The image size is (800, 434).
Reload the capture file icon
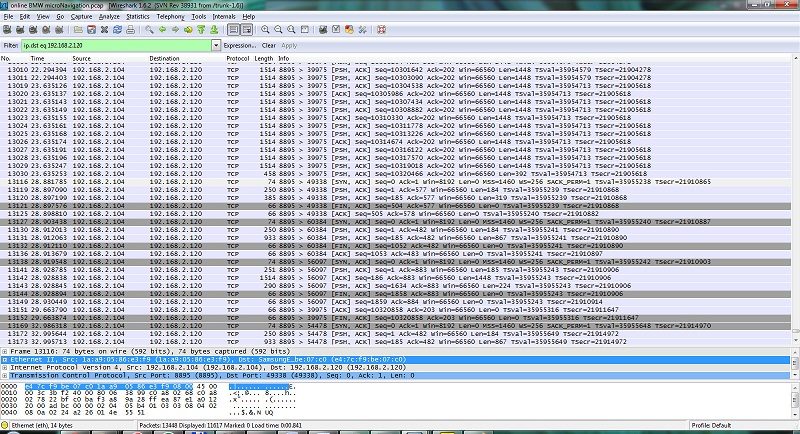[117, 30]
